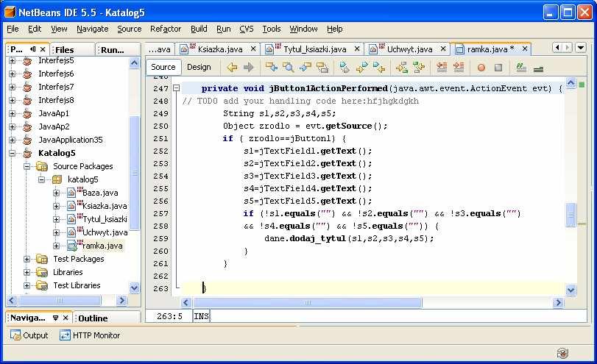Open the Output window icon
The image size is (597, 364).
pyautogui.click(x=15, y=335)
